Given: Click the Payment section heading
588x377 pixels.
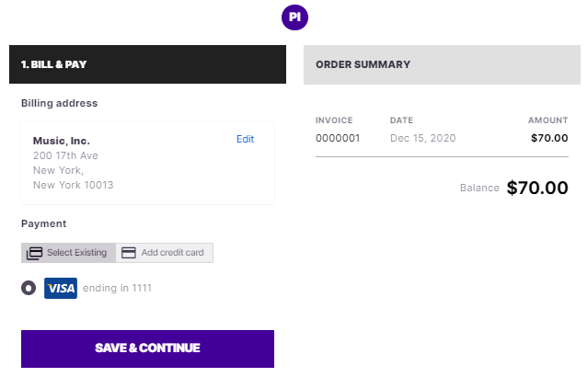Looking at the screenshot, I should [43, 223].
